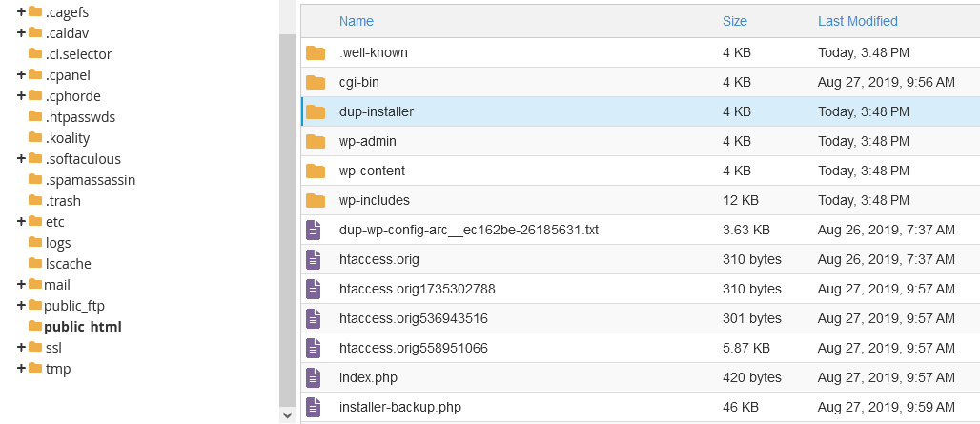Expand the public_ftp tree node

click(x=21, y=305)
